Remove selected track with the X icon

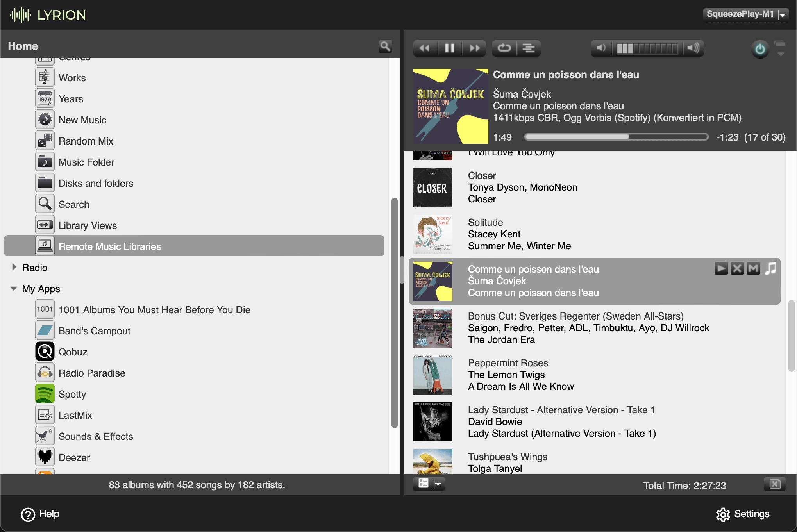click(x=737, y=268)
